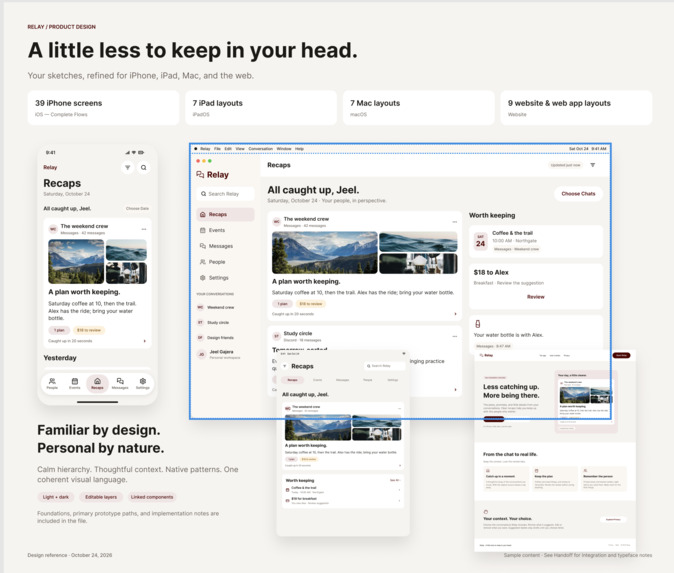Tap the ocean waves photo on iPhone card
The image size is (674, 573).
tap(126, 250)
